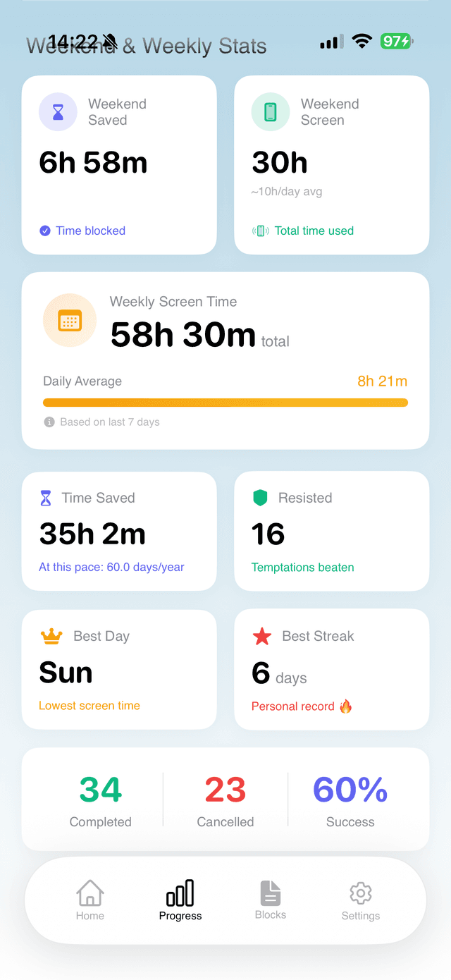Click the muted notifications bell in the status bar
The image size is (451, 980).
[109, 41]
